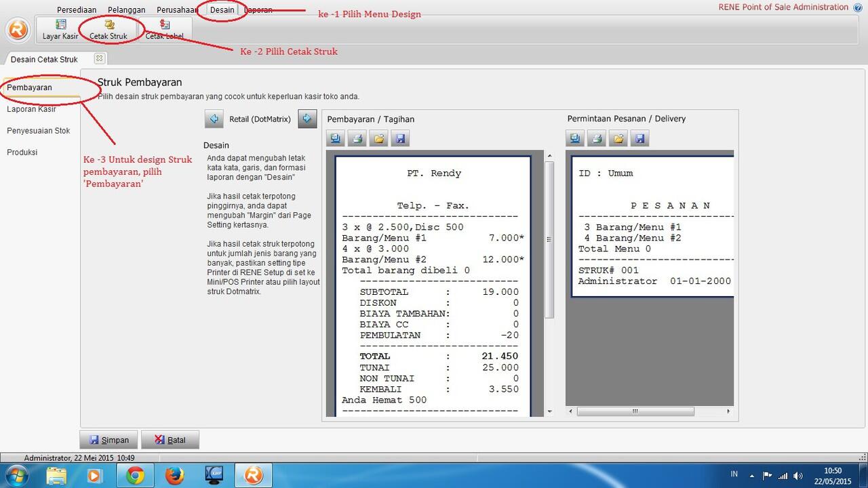This screenshot has height=488, width=868.
Task: Open Mozilla Firefox from the taskbar
Action: (174, 476)
